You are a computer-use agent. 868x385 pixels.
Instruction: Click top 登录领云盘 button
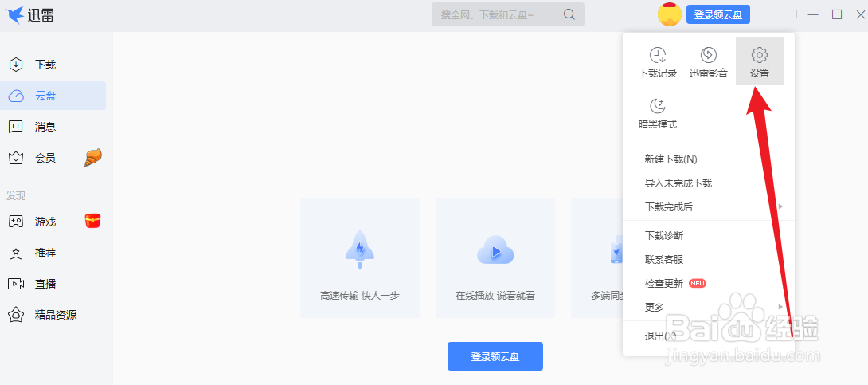click(718, 14)
